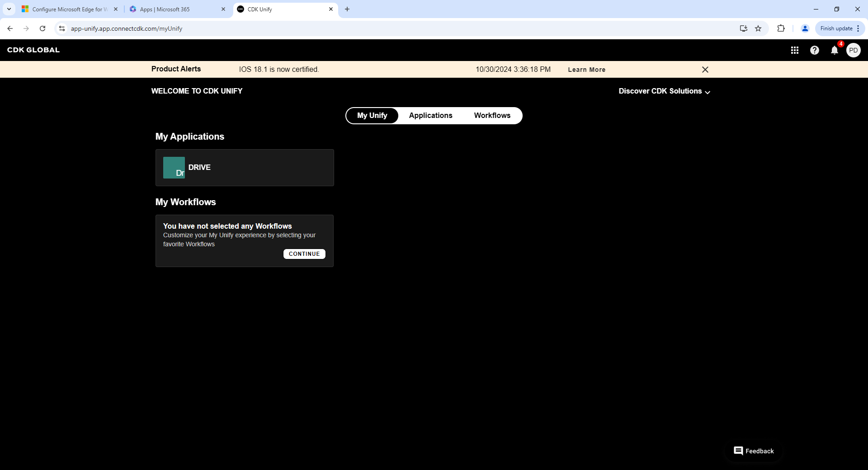This screenshot has height=470, width=868.
Task: Open a new browser tab
Action: click(x=347, y=9)
